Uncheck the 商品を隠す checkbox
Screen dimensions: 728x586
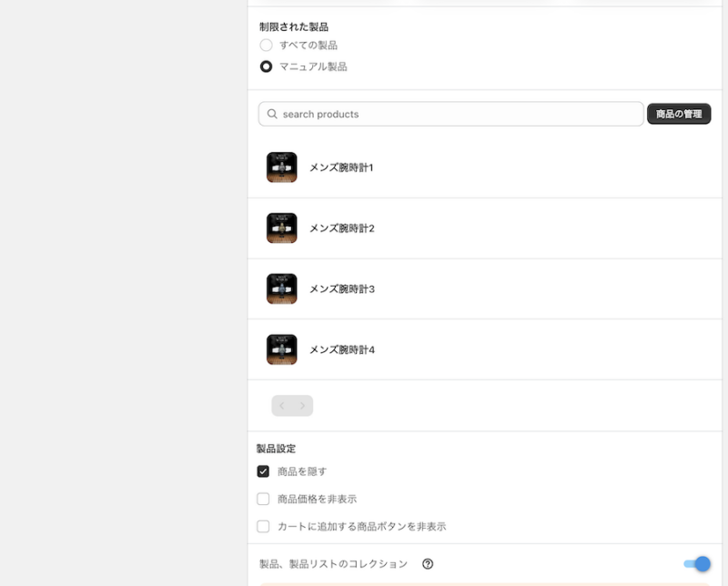click(x=263, y=471)
